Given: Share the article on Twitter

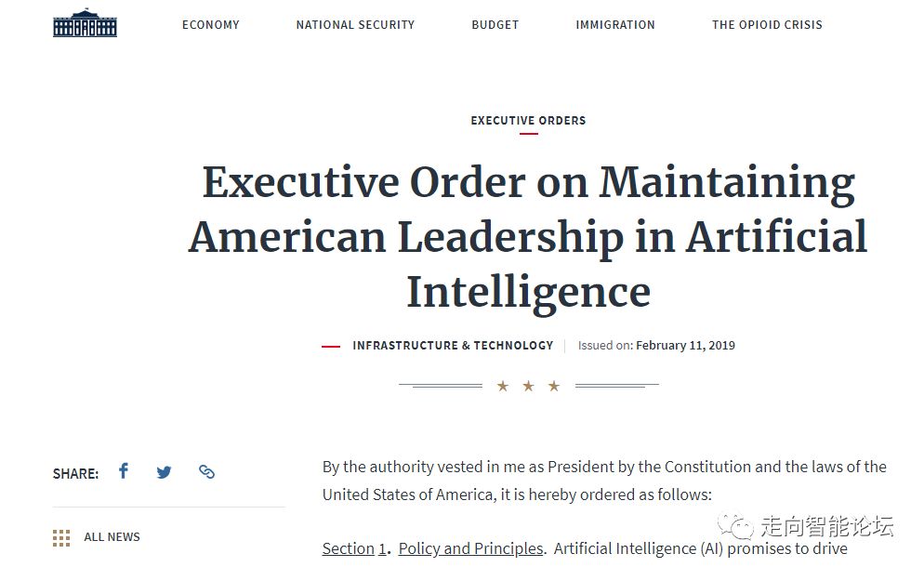Looking at the screenshot, I should 164,472.
